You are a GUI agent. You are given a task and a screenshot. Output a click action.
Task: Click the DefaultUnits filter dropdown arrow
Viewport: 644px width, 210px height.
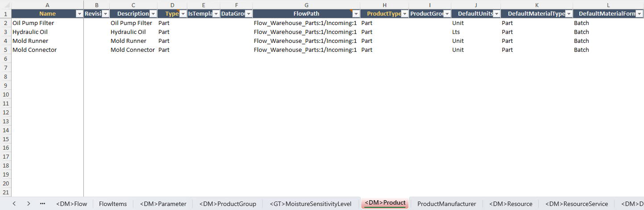(496, 14)
